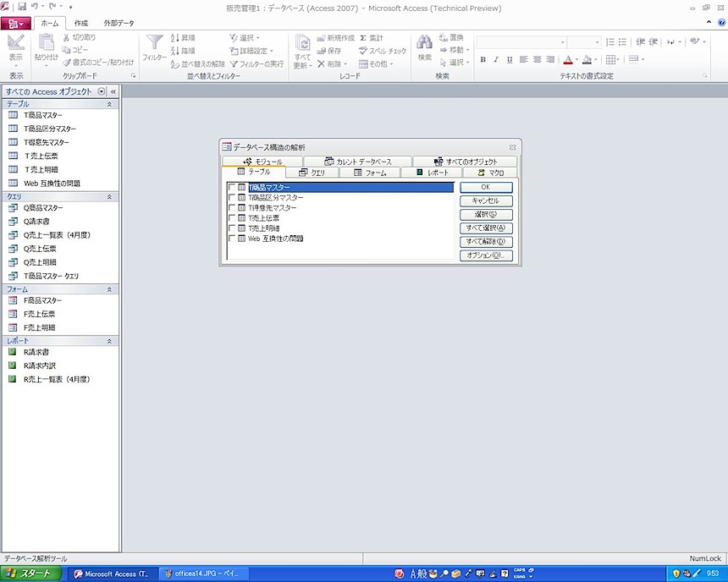The height and width of the screenshot is (582, 728).
Task: Click the オプション(O)... button
Action: 486,255
